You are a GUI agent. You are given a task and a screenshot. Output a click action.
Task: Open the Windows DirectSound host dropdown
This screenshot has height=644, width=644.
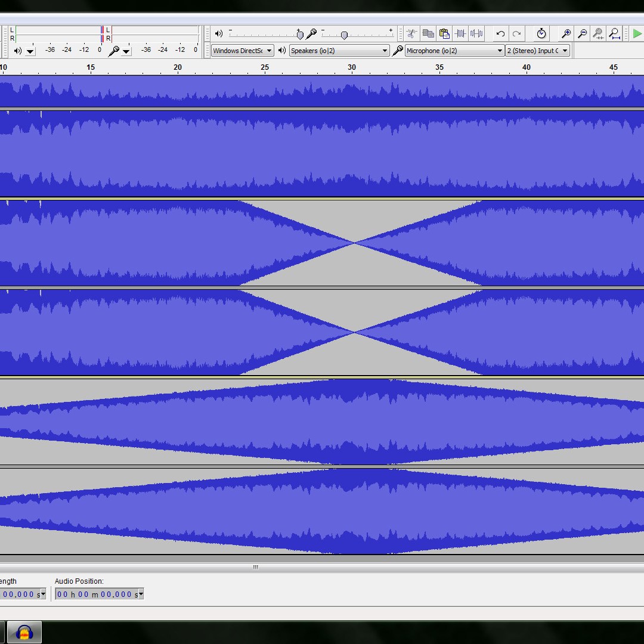(242, 51)
